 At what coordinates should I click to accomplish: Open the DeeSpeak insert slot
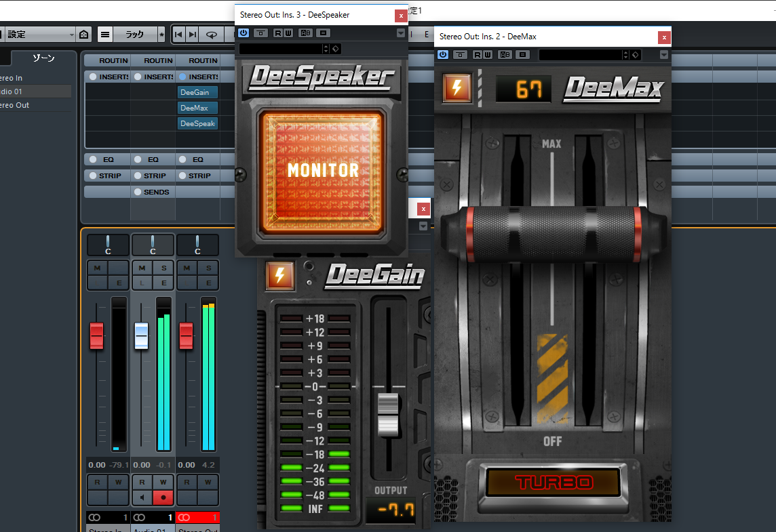coord(197,123)
